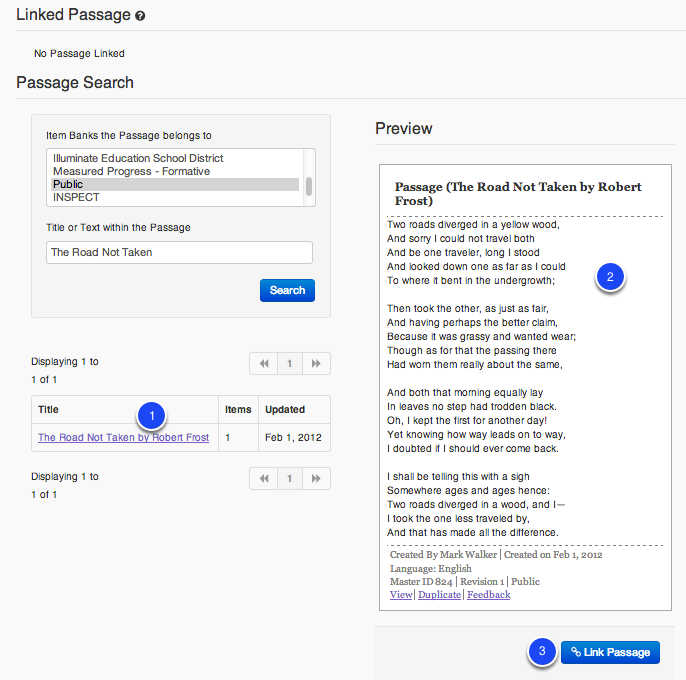Click the Feb 1, 2012 updated cell
This screenshot has width=686, height=680.
293,438
